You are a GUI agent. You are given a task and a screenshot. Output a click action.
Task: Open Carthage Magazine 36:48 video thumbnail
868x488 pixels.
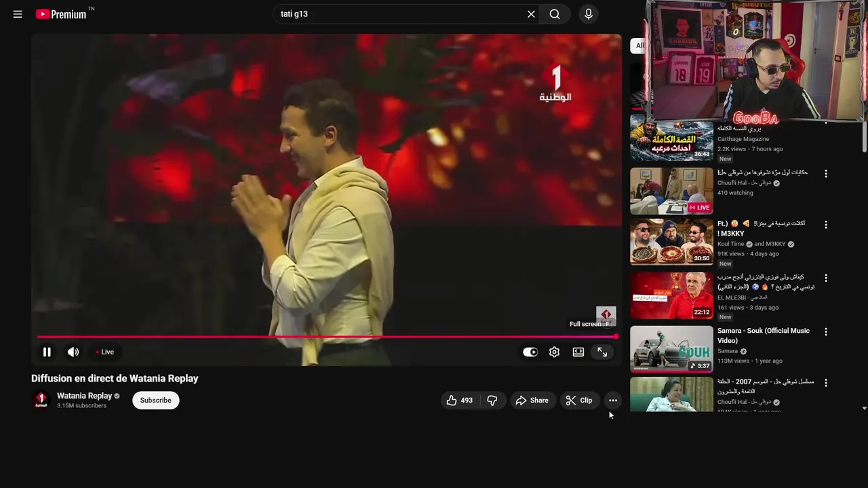click(x=671, y=137)
